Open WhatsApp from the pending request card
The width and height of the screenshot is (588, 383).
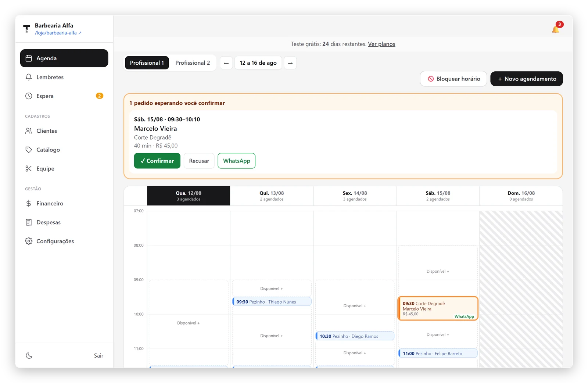click(237, 161)
